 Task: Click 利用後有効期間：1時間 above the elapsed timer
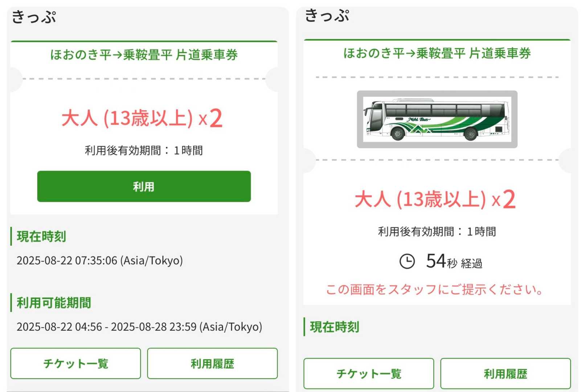pos(437,231)
